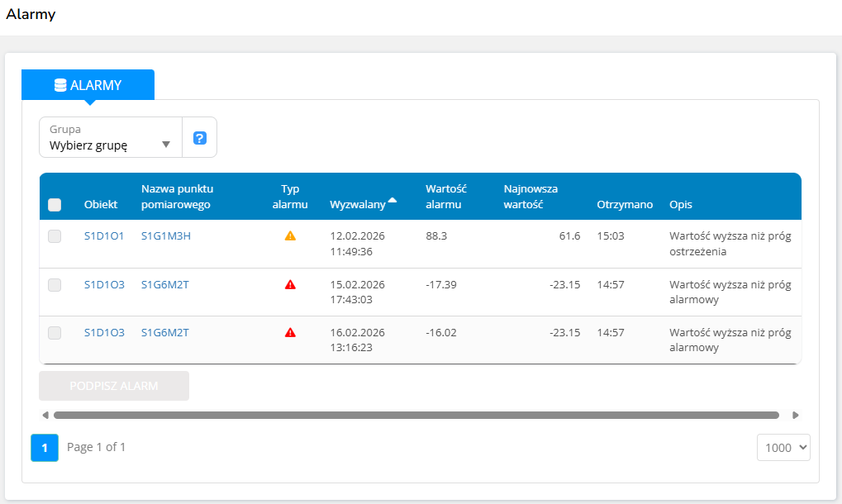Tick checkbox for alarm with value -16.02
The width and height of the screenshot is (842, 504).
tap(55, 333)
